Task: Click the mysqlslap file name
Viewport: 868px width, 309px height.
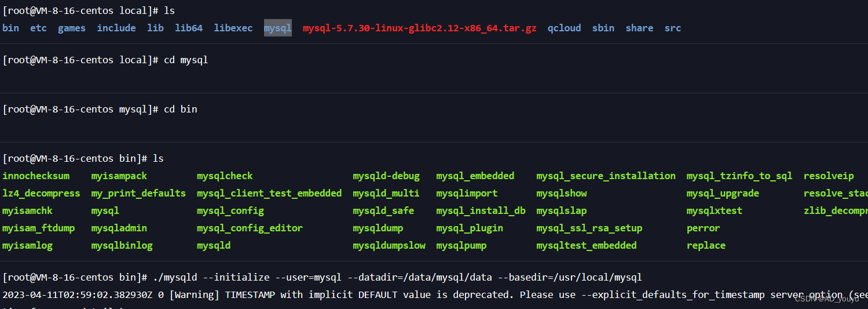Action: 562,210
